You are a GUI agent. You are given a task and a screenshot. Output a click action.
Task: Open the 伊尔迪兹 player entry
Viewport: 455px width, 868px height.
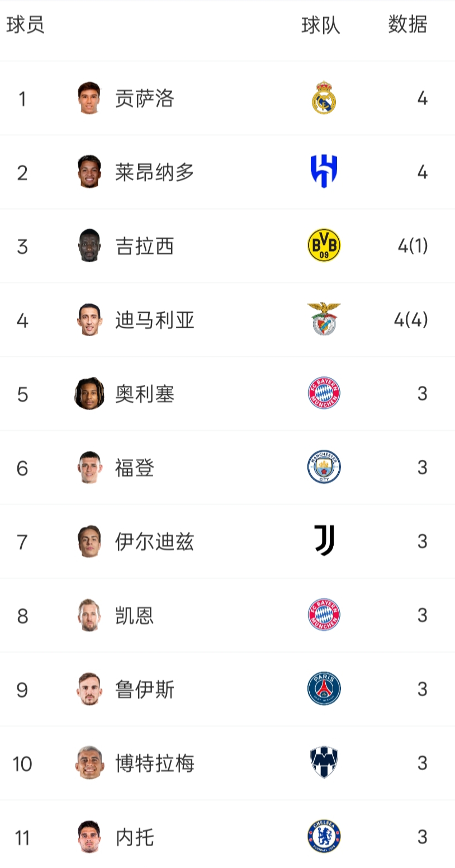[x=155, y=541]
